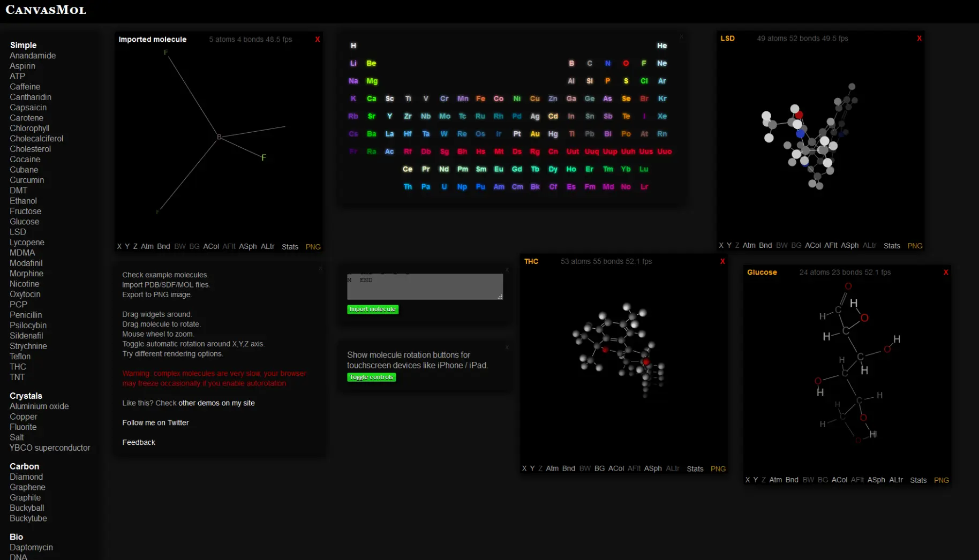Click the CanvasMol site logo

point(46,10)
